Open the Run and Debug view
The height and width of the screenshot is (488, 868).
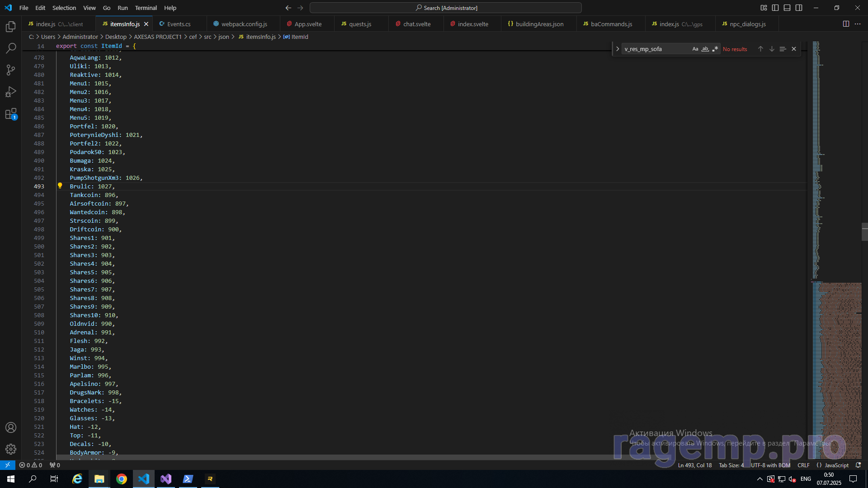click(x=11, y=92)
